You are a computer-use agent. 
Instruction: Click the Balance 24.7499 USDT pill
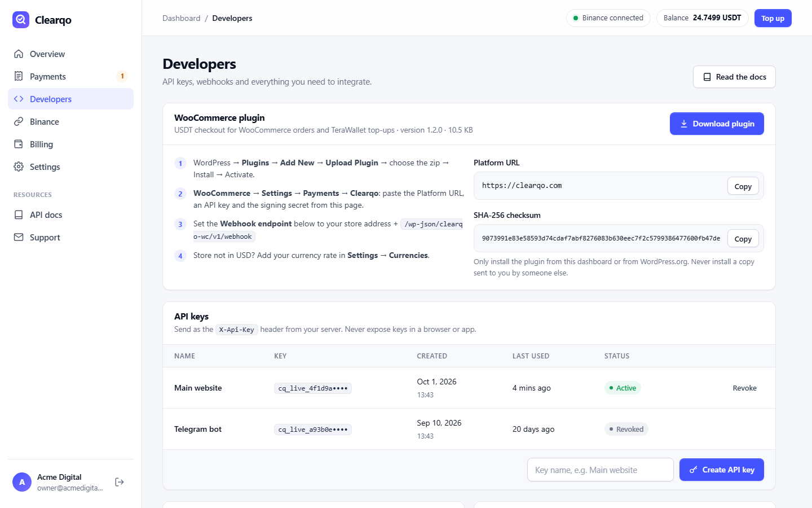[x=703, y=18]
